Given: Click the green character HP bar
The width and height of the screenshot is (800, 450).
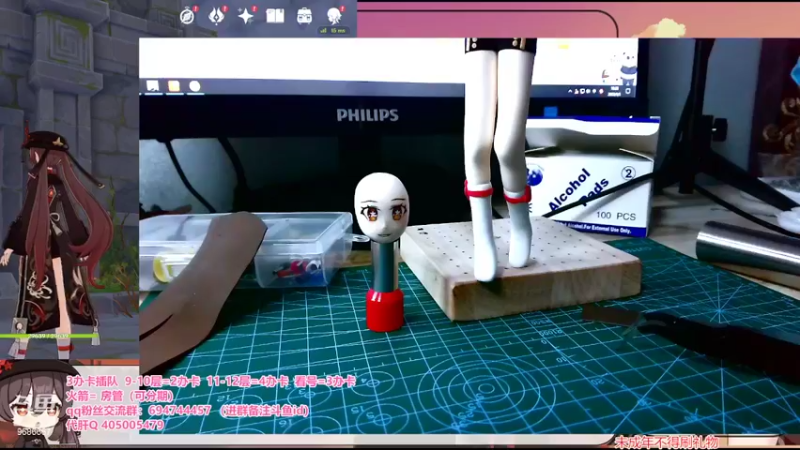Looking at the screenshot, I should (x=49, y=336).
